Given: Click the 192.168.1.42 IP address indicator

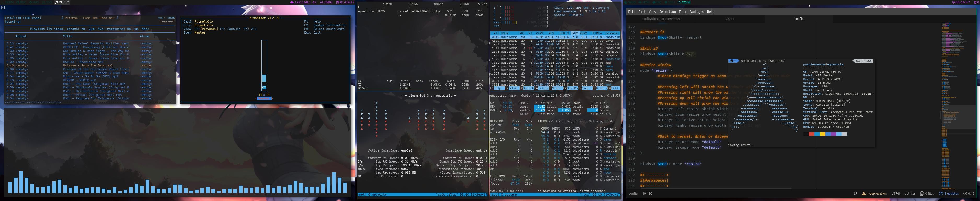Looking at the screenshot, I should coord(303,2).
